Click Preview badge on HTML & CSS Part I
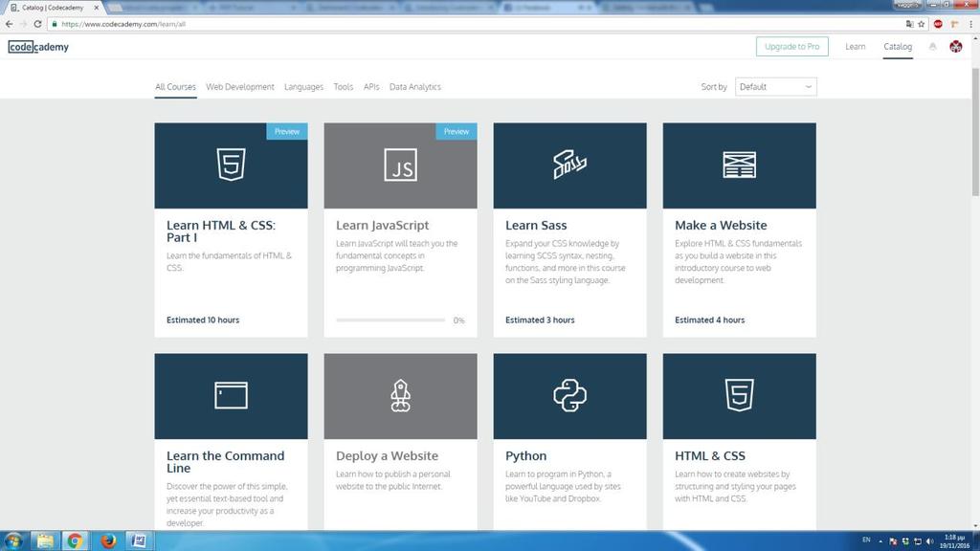The image size is (980, 551). [287, 131]
